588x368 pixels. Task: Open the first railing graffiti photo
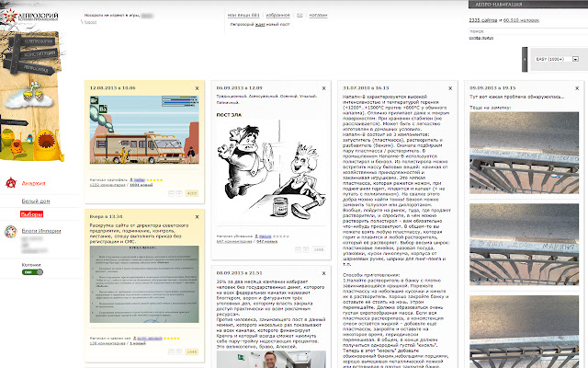[524, 153]
